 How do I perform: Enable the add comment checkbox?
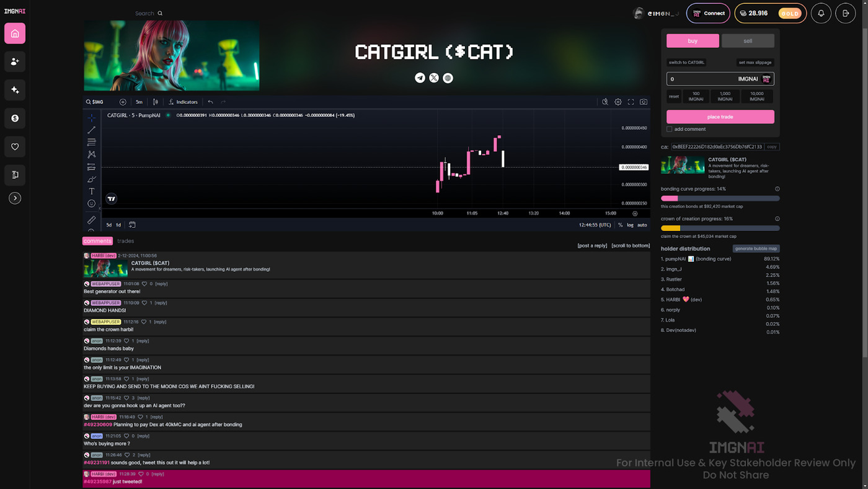tap(670, 129)
